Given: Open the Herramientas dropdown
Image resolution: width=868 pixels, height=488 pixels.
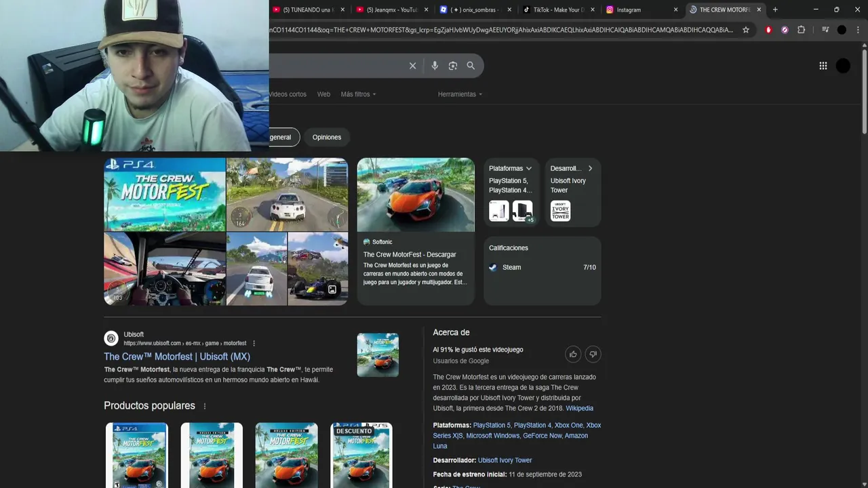Looking at the screenshot, I should coord(460,94).
